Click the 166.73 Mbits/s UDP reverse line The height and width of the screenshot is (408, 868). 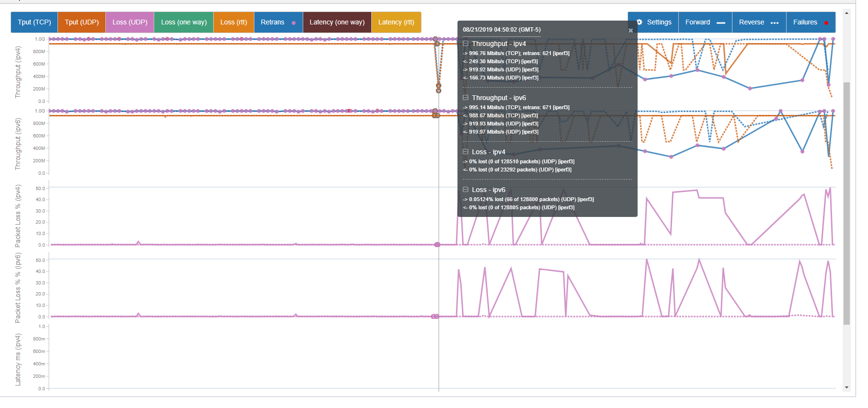[x=501, y=78]
